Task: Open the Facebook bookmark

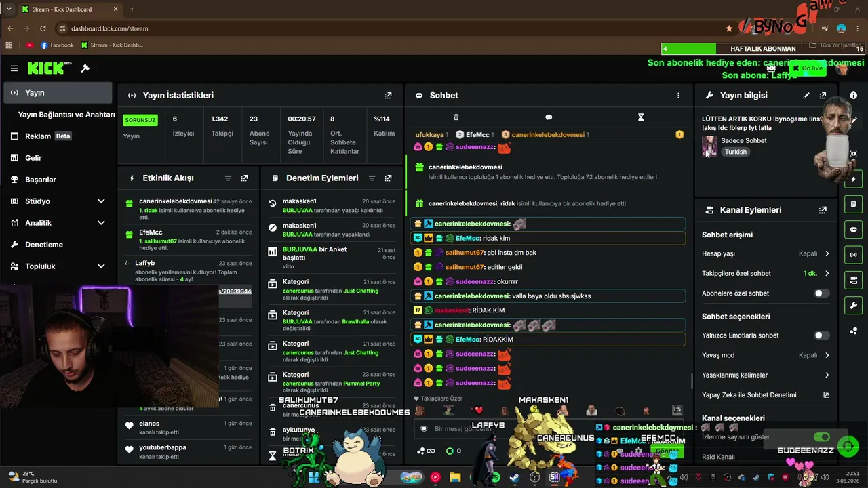Action: [x=57, y=45]
